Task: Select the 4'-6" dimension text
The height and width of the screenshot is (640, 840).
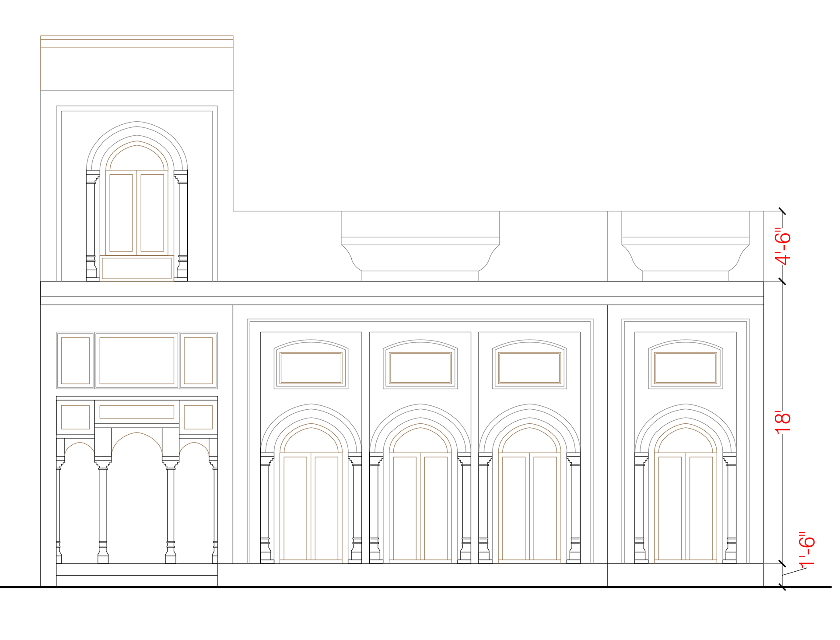Action: (783, 246)
